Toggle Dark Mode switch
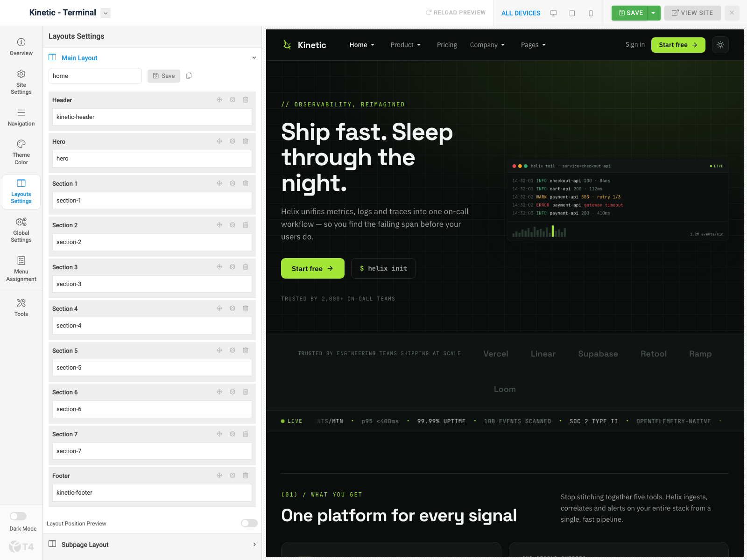 click(x=19, y=516)
